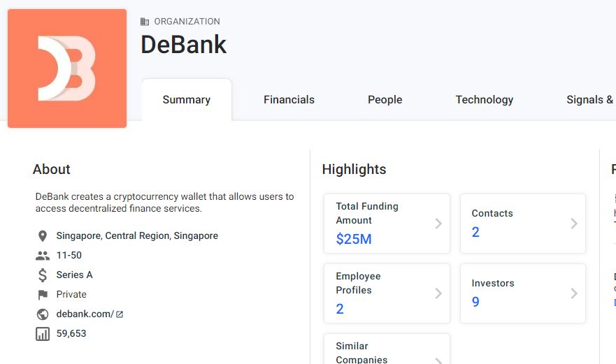Click external link icon beside debank.com/
The image size is (616, 364).
click(x=120, y=314)
